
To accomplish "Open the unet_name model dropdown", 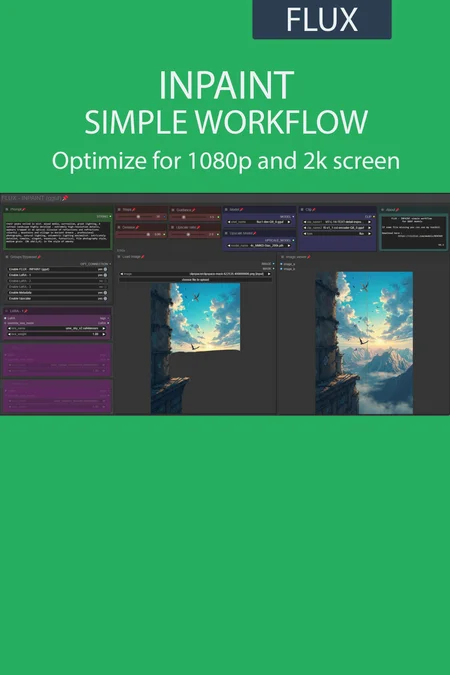I will (x=259, y=222).
